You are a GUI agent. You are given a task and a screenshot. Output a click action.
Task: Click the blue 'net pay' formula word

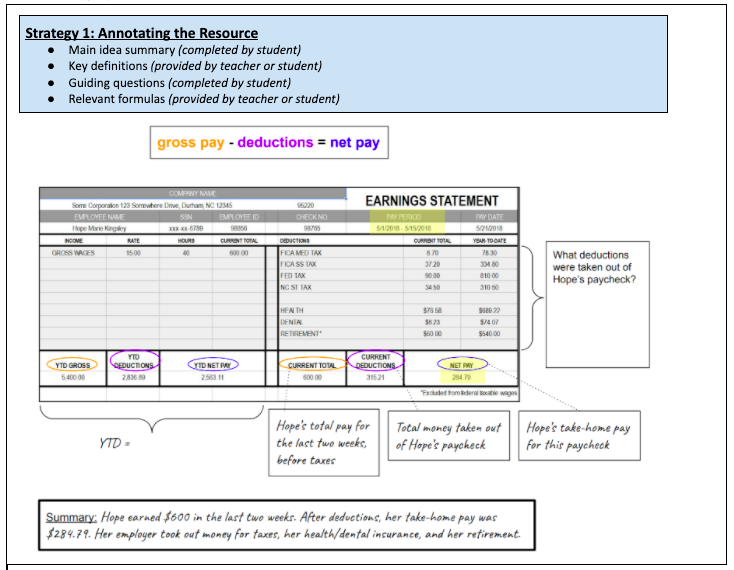pyautogui.click(x=355, y=143)
